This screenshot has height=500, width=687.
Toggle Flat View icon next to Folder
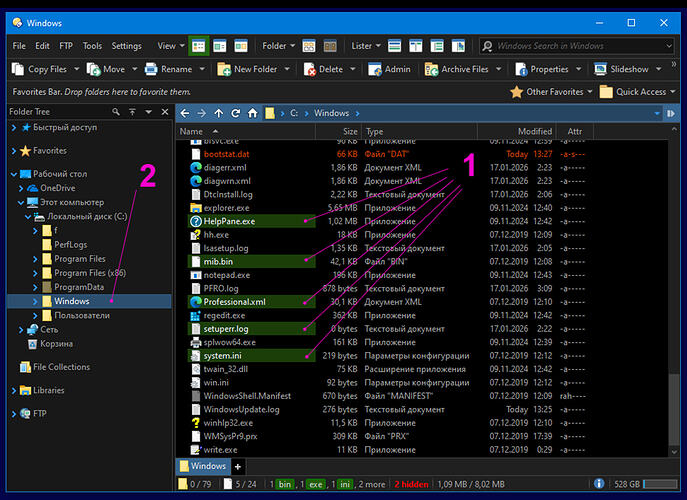(x=309, y=46)
